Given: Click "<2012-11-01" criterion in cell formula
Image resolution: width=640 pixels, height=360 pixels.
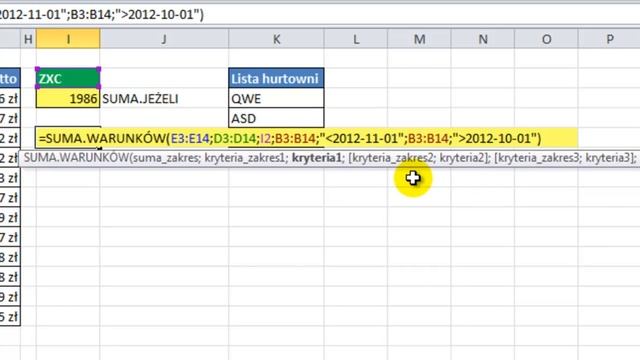Looking at the screenshot, I should 362,138.
